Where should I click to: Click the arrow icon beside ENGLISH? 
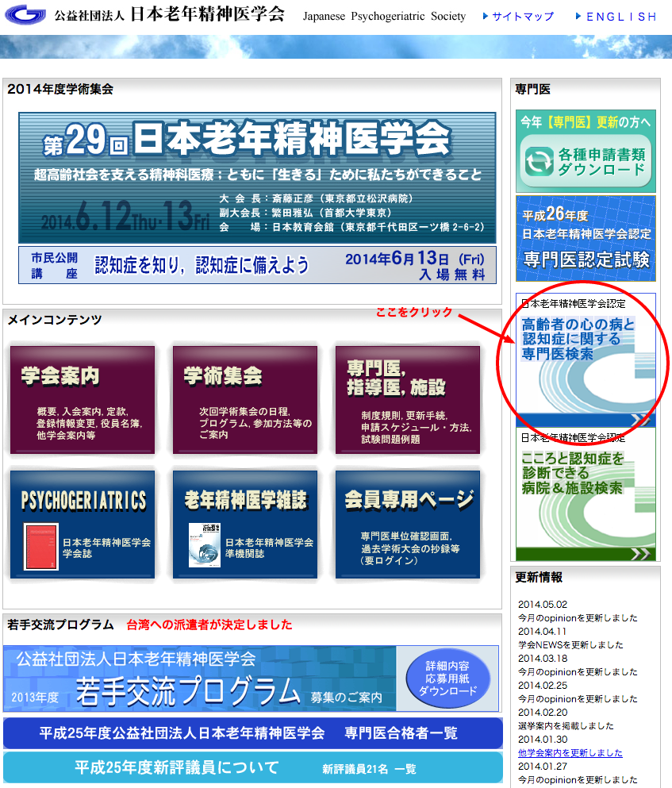point(578,16)
